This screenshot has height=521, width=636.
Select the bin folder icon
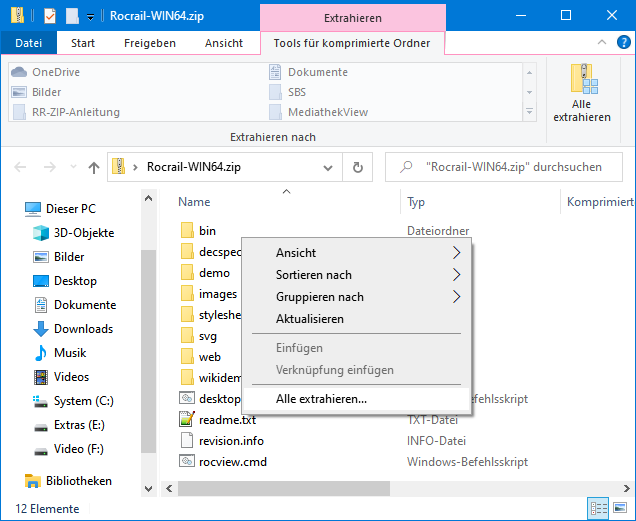187,231
